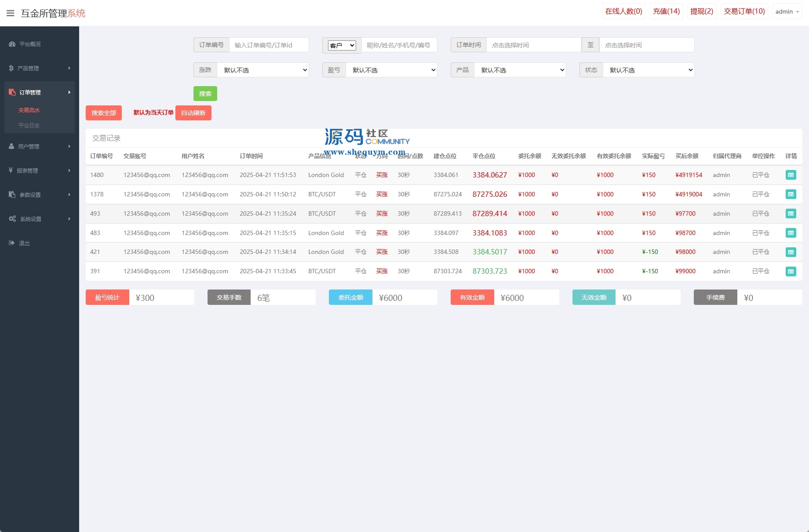Image resolution: width=809 pixels, height=532 pixels.
Task: Click the 自动刷新 button
Action: click(x=193, y=113)
